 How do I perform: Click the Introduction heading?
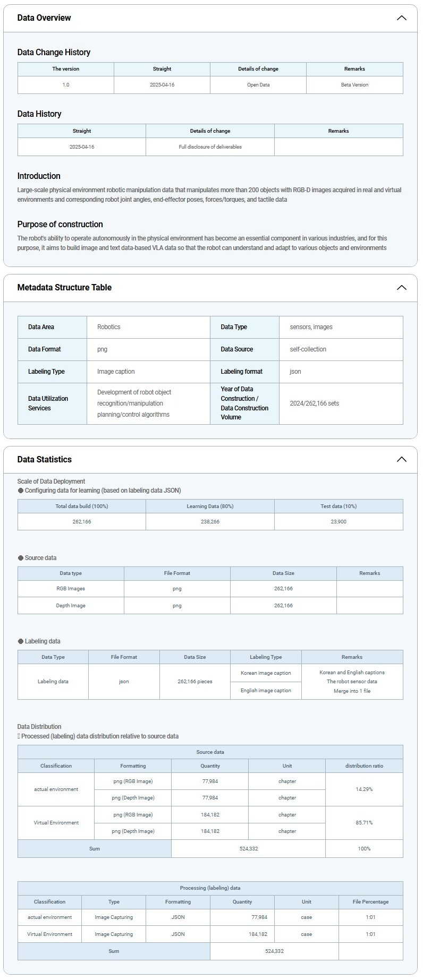point(39,176)
